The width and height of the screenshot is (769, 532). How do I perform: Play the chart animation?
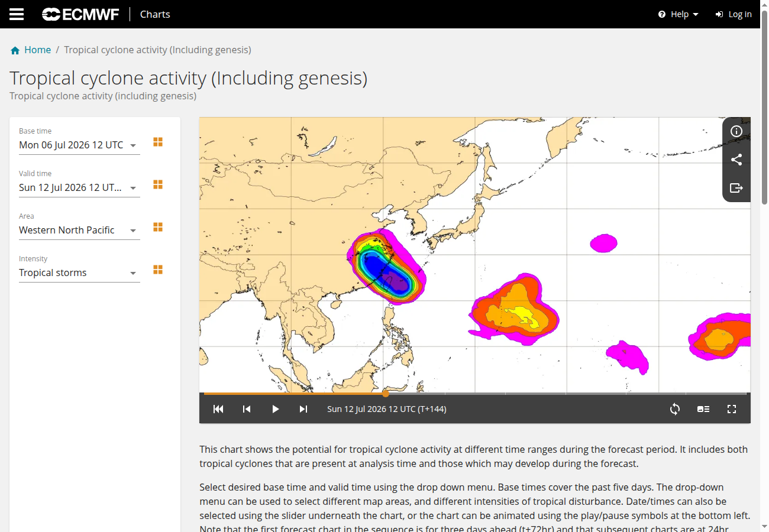(275, 409)
